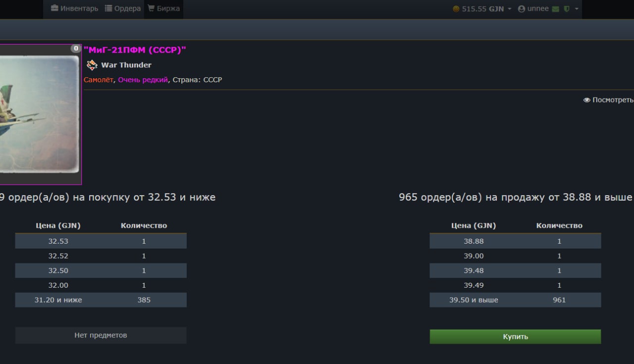
Task: Click sell order price 39.49
Action: (x=474, y=285)
